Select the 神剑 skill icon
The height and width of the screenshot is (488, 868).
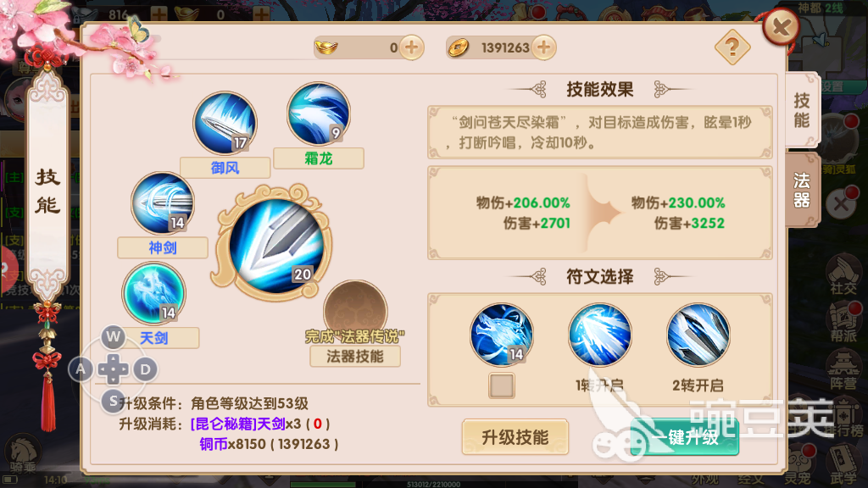tap(163, 203)
